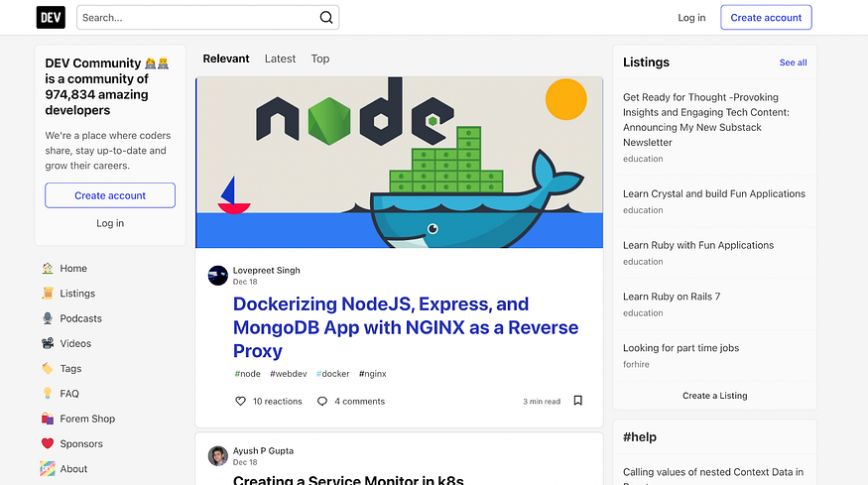Click Videos text in sidebar

[75, 343]
